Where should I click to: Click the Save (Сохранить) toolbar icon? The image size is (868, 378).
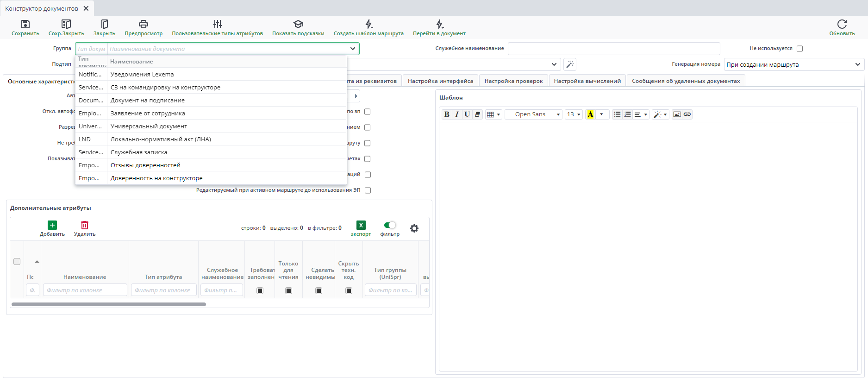tap(25, 24)
